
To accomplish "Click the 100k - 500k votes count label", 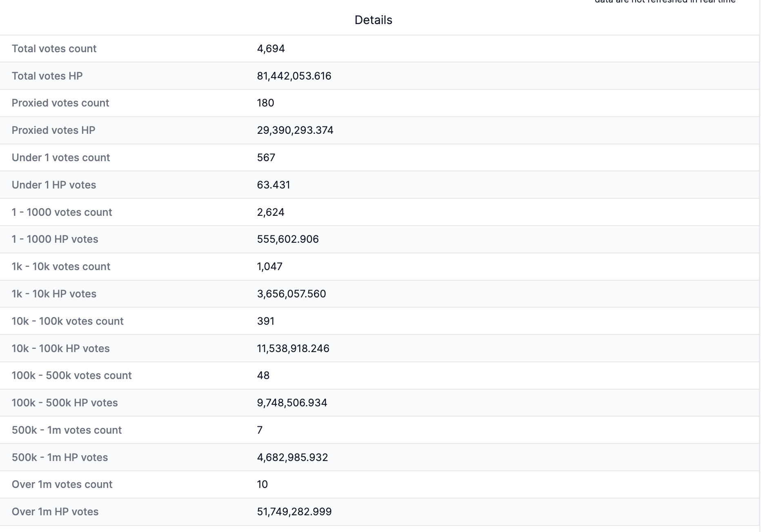I will [71, 375].
